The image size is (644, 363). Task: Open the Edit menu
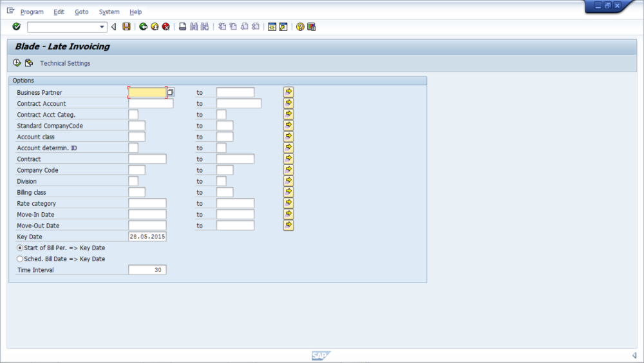(59, 12)
